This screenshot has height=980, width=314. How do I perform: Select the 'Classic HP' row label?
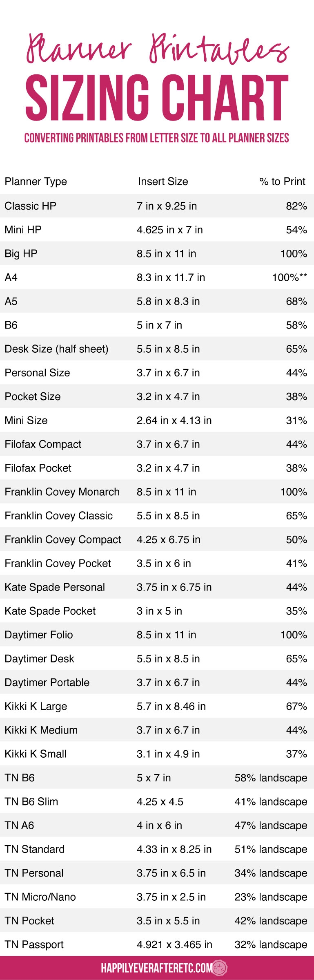[31, 206]
